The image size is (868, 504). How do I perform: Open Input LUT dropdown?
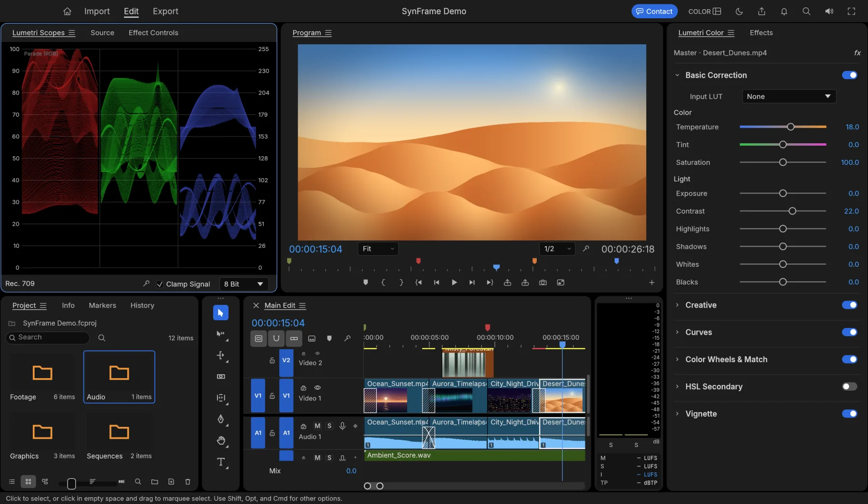click(x=789, y=96)
